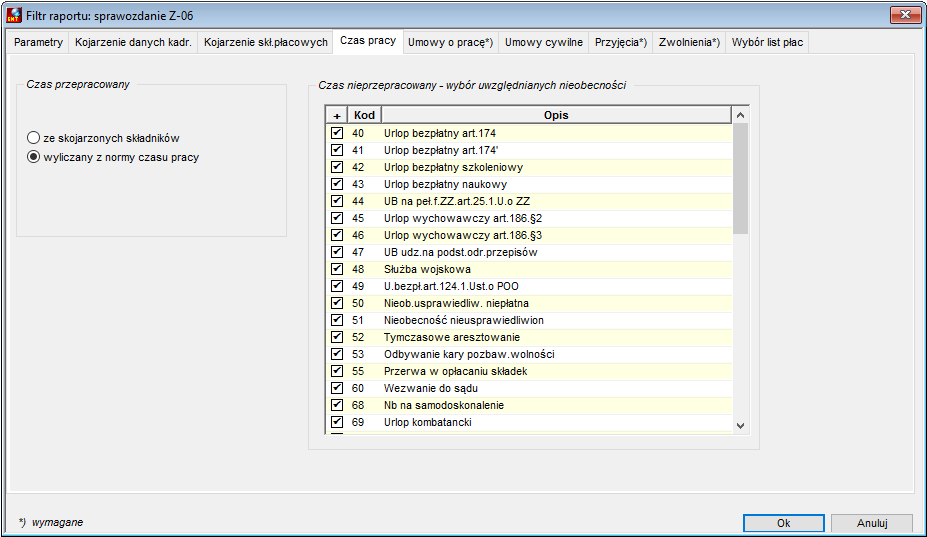927x537 pixels.
Task: Select 'ze skojarzonych składników' radio option
Action: tap(34, 138)
